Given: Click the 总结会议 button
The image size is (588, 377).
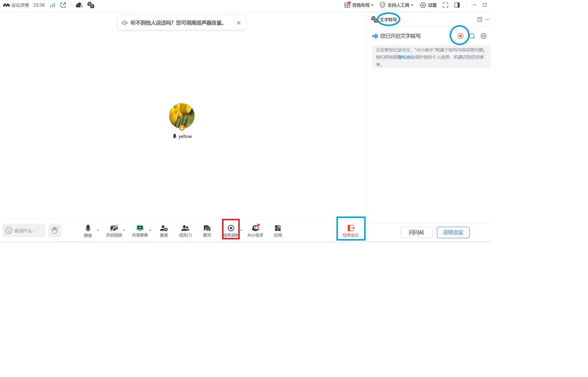Looking at the screenshot, I should coord(453,232).
